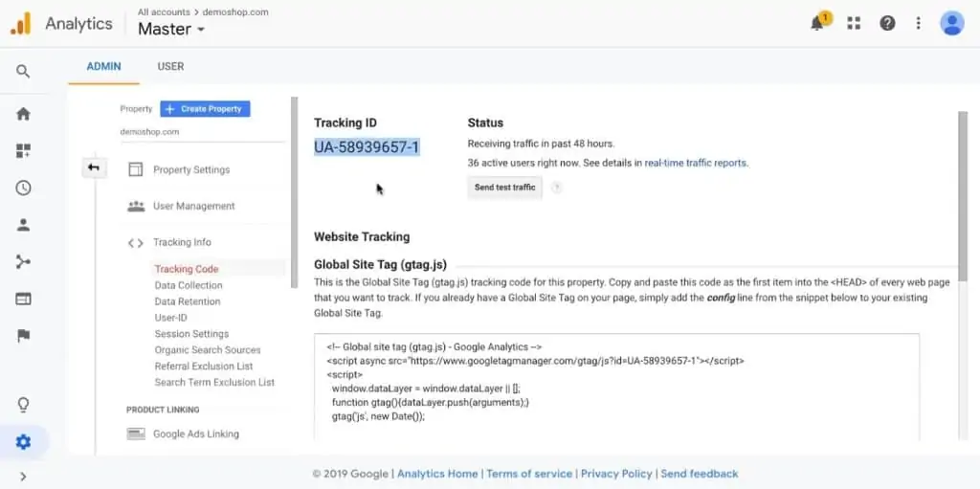Open the search icon in left sidebar
This screenshot has width=980, height=489.
point(23,71)
